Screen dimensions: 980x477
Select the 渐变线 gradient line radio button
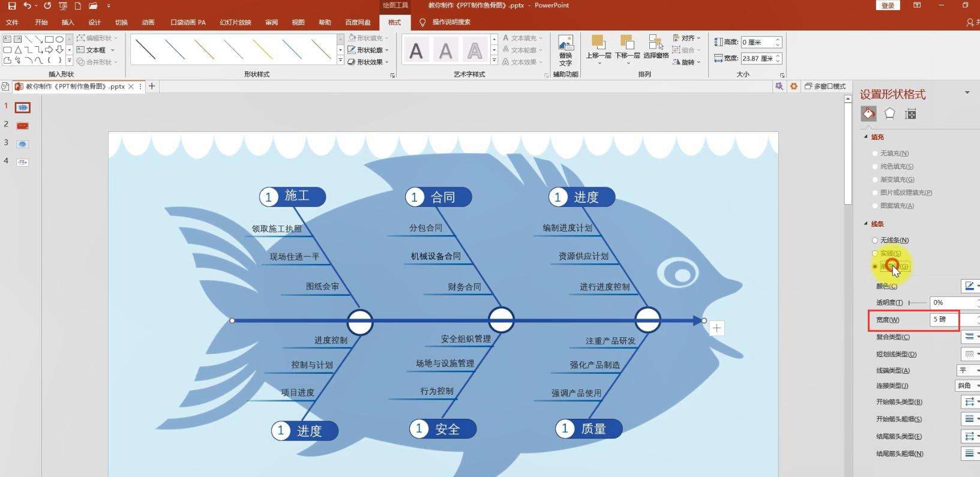(x=875, y=266)
